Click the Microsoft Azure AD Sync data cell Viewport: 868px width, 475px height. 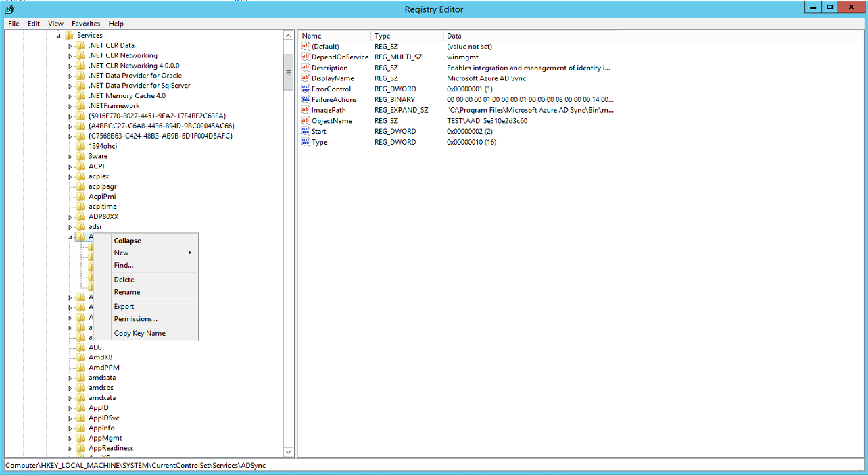point(487,78)
